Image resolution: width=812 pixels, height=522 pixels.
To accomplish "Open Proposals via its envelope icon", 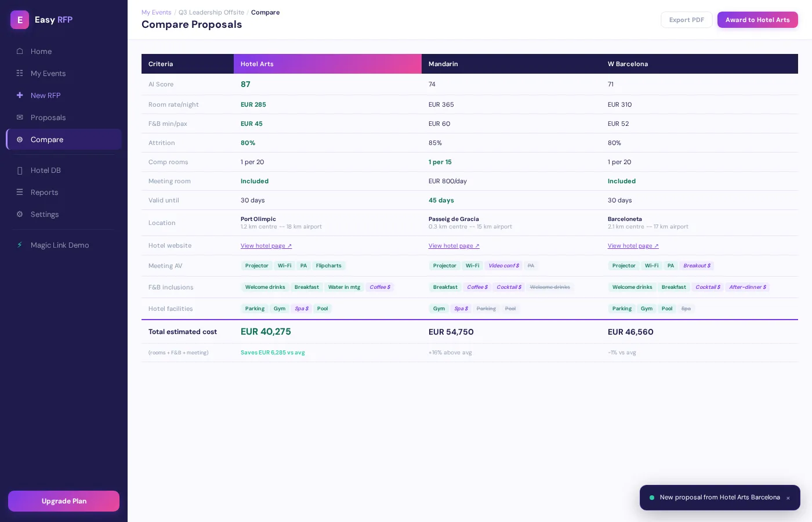I will tap(20, 117).
